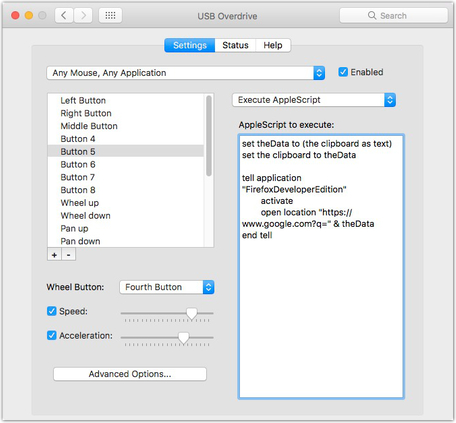This screenshot has height=423, width=456.
Task: Click inside the AppleScript to execute text area
Action: pyautogui.click(x=321, y=267)
